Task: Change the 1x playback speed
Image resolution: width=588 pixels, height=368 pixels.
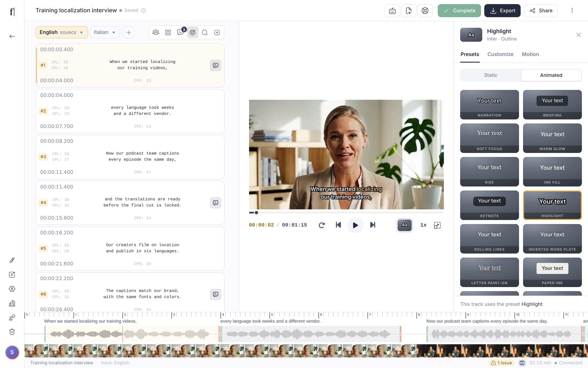Action: coord(423,225)
